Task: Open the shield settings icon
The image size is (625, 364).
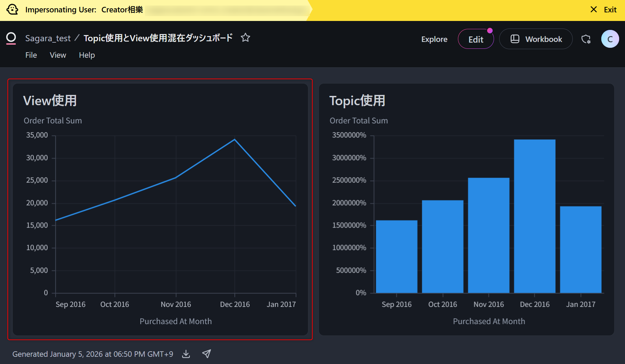Action: click(586, 39)
